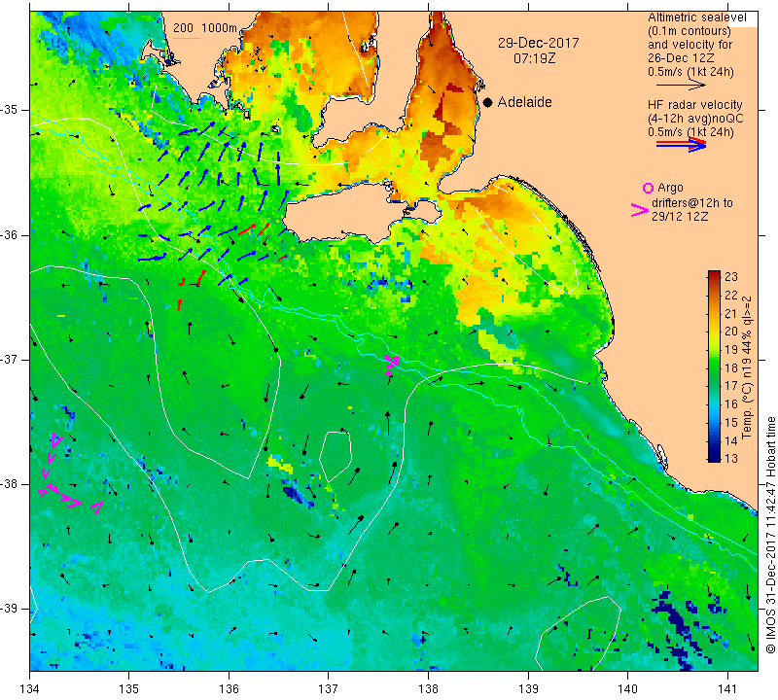Click the longitude axis label 136
This screenshot has width=778, height=700.
tap(230, 688)
